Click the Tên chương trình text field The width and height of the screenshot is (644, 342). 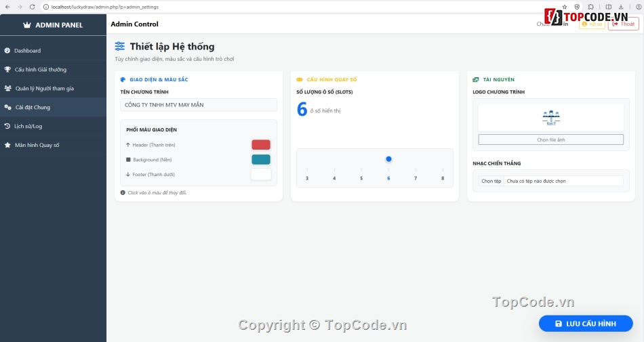pyautogui.click(x=199, y=105)
